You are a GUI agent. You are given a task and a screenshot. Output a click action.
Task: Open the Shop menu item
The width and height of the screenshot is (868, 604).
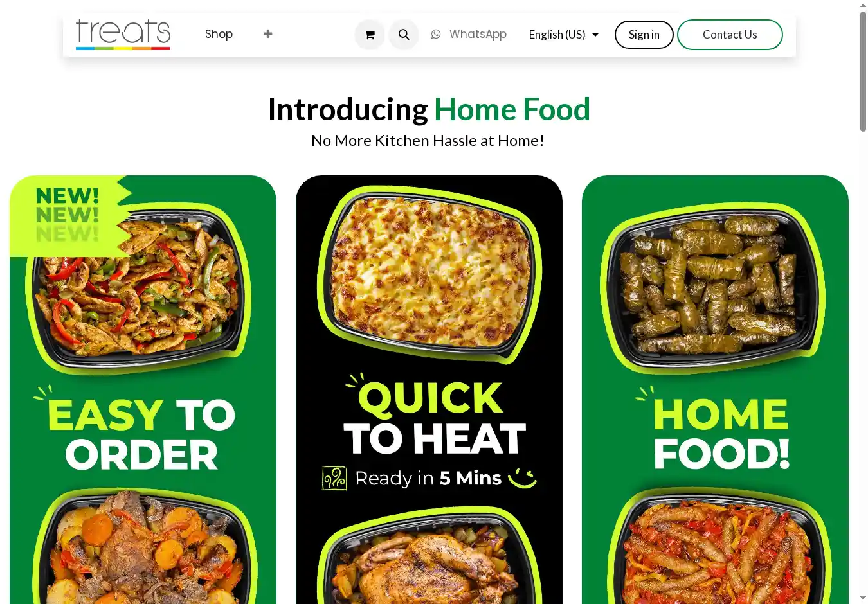(219, 34)
